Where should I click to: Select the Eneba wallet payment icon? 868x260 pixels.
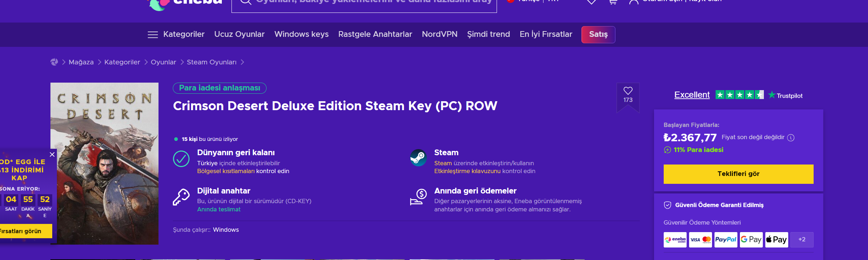point(675,240)
